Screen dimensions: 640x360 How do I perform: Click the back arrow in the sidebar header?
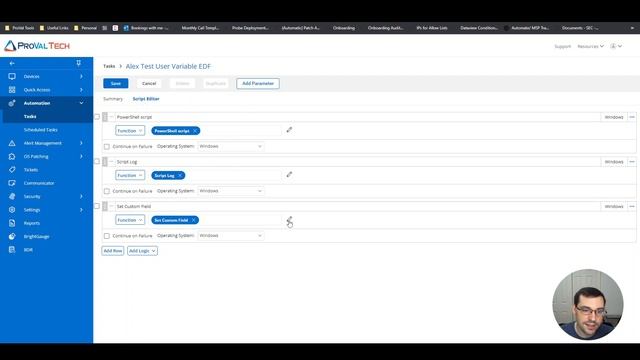pos(12,63)
